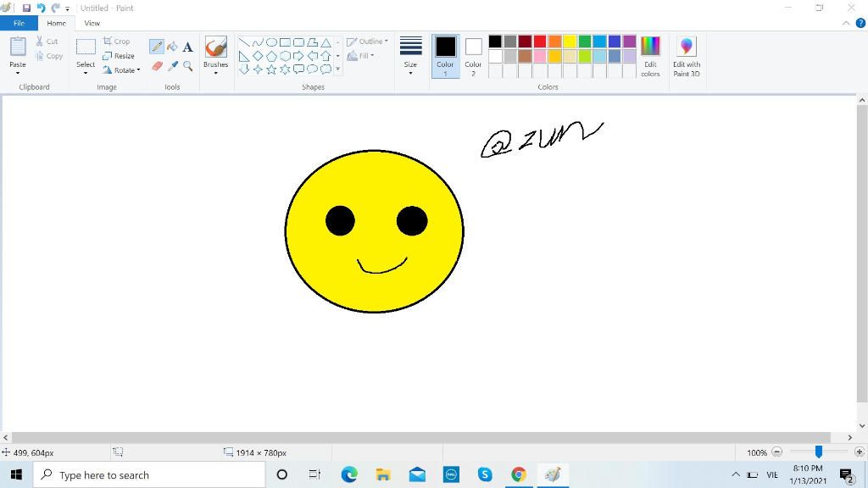Viewport: 868px width, 488px height.
Task: Open Paint Help with the question mark
Action: point(860,23)
